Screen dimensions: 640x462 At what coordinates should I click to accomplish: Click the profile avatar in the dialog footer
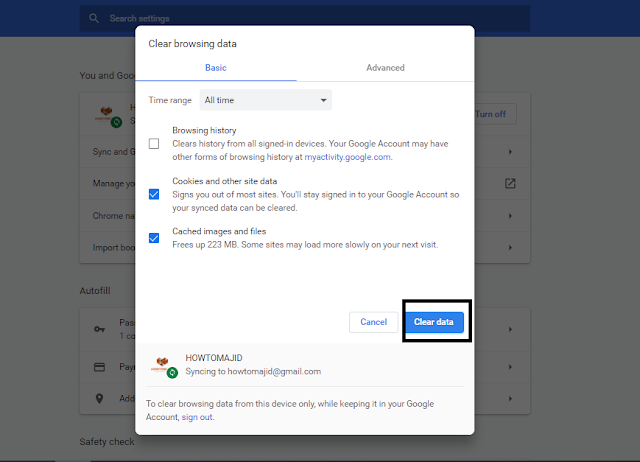click(164, 366)
